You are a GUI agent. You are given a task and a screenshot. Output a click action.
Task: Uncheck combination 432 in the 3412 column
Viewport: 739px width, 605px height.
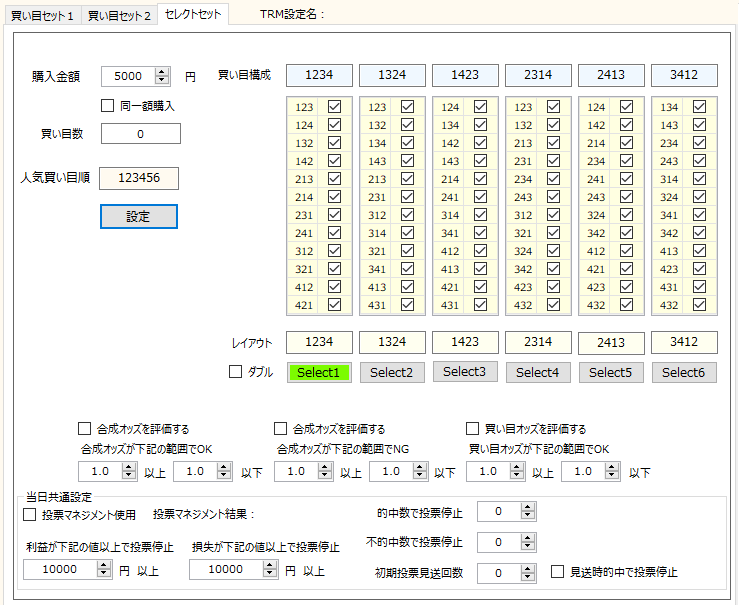(x=699, y=305)
